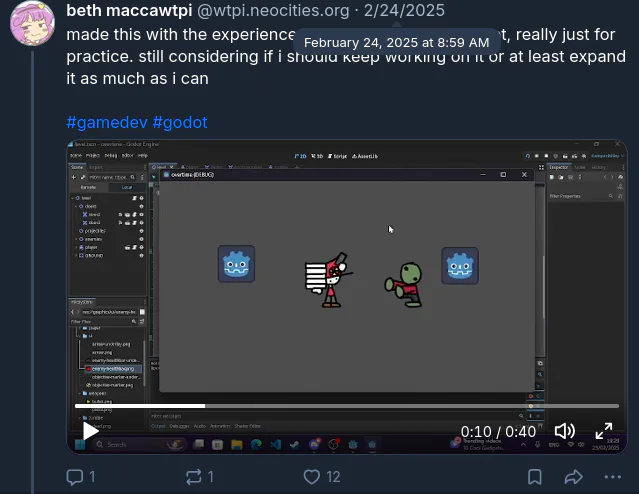Collapse the doors node

(76, 206)
